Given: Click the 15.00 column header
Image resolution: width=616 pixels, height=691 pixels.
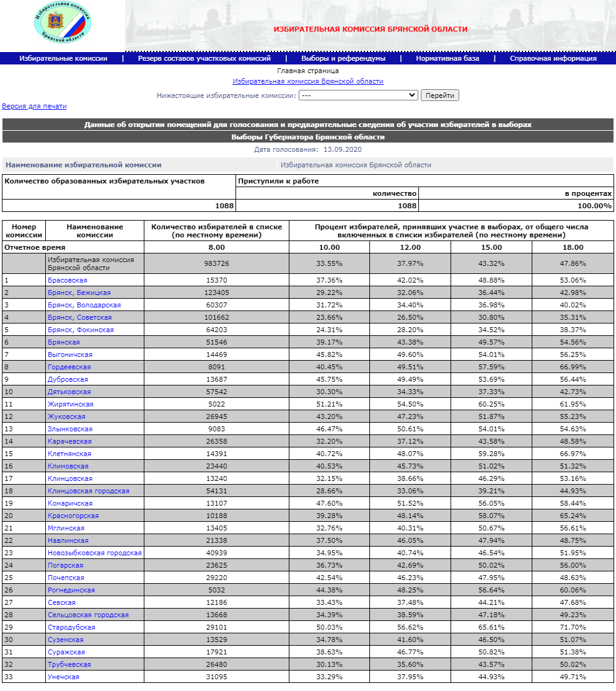Looking at the screenshot, I should [x=491, y=247].
